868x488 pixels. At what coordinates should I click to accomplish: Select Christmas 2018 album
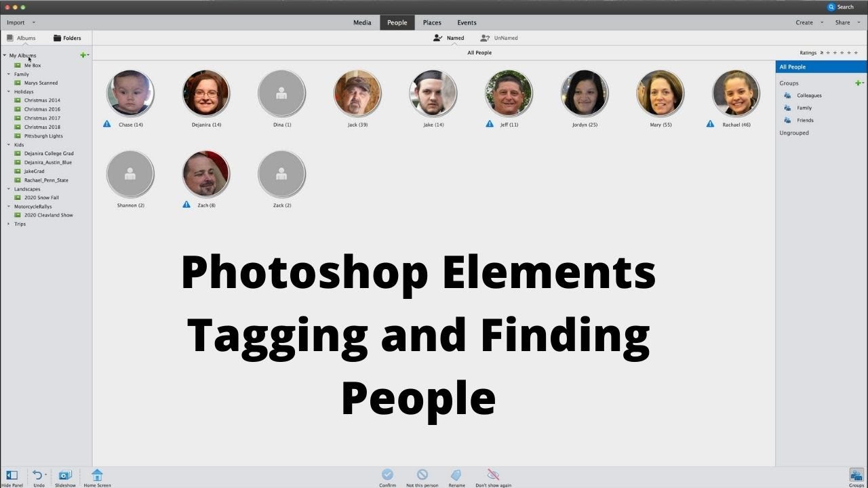coord(42,127)
